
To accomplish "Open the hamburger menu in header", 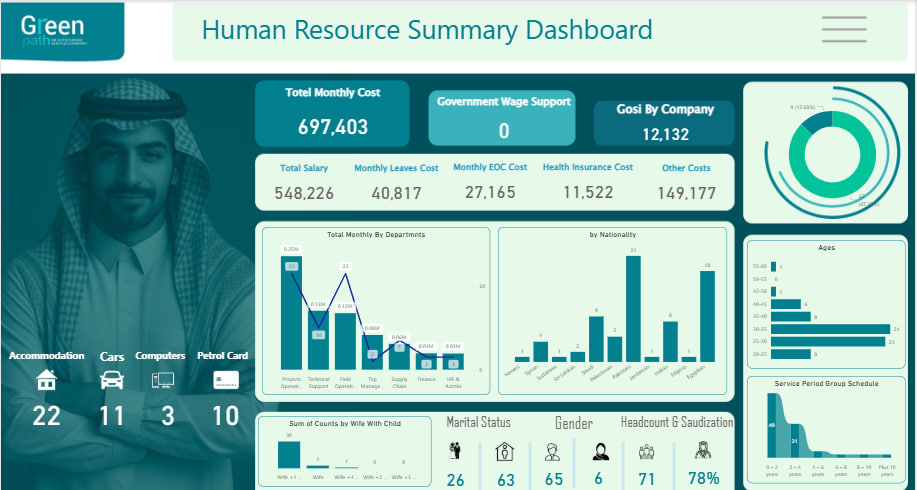I will 843,29.
